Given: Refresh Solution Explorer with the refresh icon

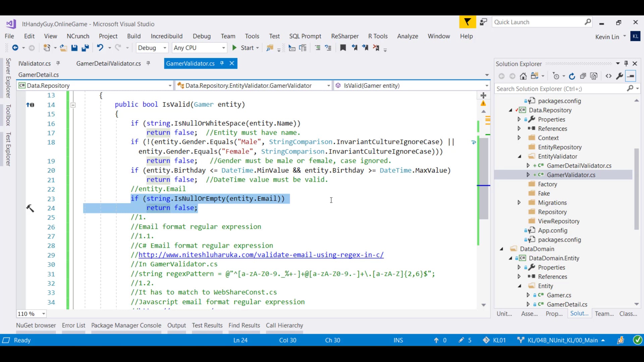Looking at the screenshot, I should (x=572, y=76).
